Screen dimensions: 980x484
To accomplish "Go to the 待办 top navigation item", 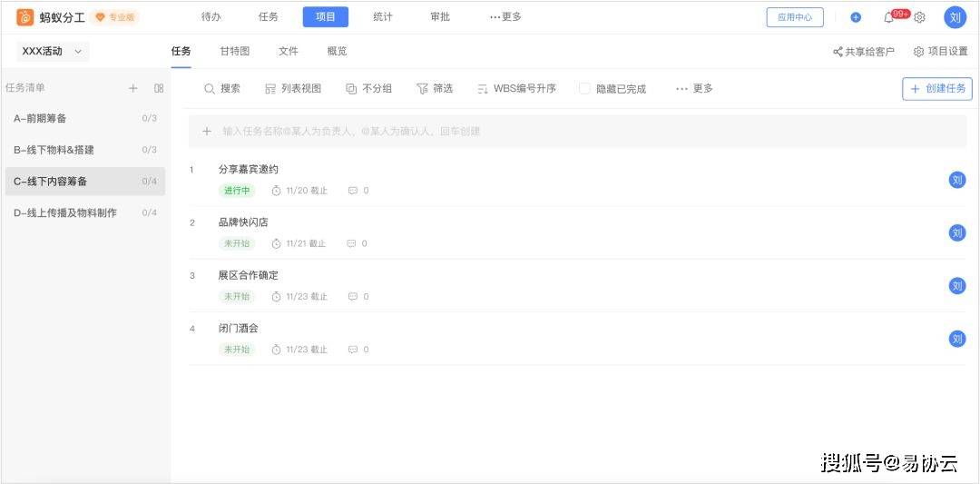I will (x=211, y=17).
